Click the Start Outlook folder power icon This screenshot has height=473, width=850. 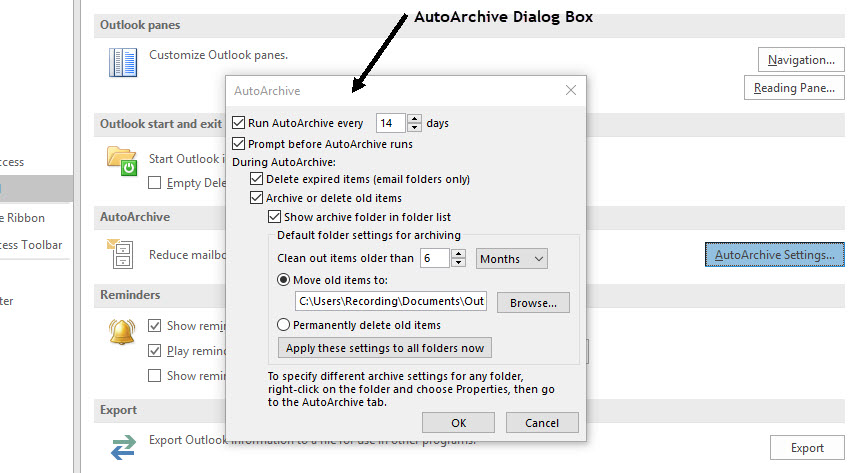pos(121,161)
